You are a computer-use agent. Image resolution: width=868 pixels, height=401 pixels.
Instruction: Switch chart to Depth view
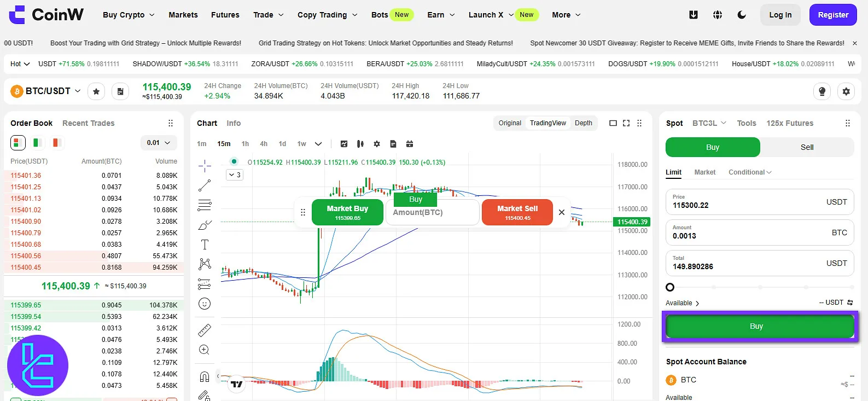pos(584,123)
